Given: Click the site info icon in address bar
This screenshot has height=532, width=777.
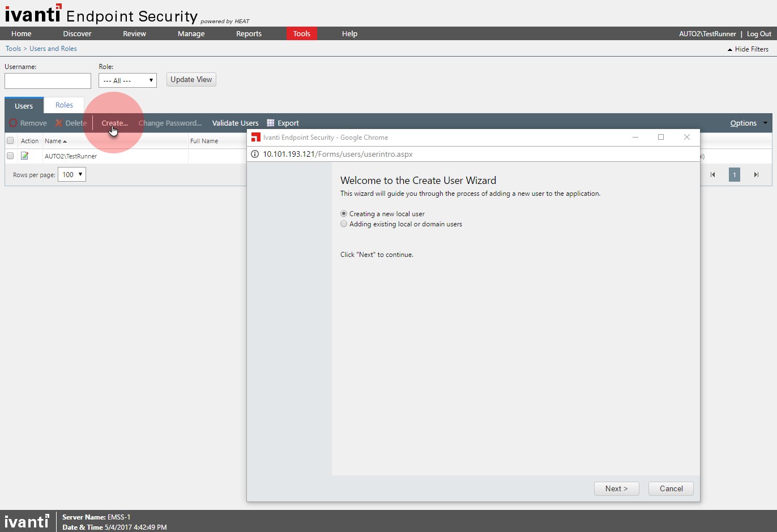Looking at the screenshot, I should point(255,154).
